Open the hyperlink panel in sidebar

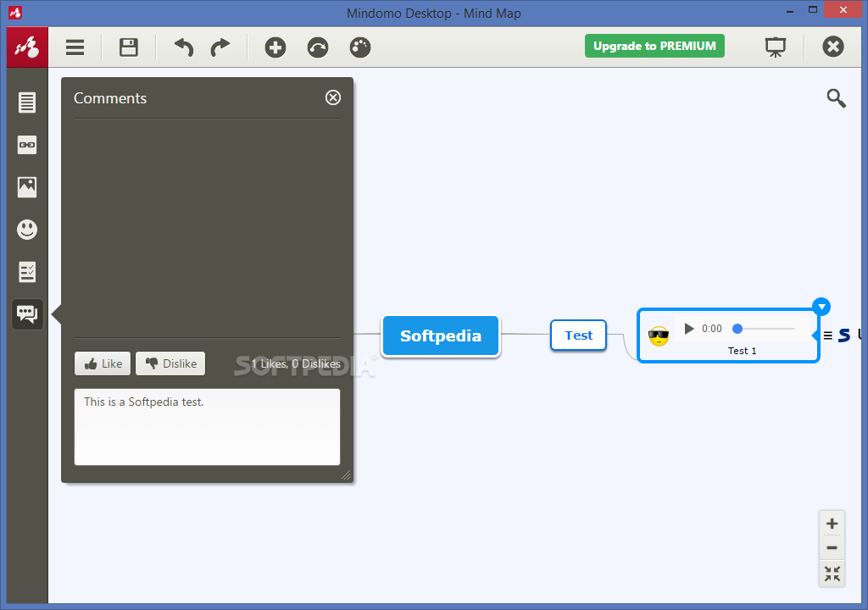coord(27,145)
